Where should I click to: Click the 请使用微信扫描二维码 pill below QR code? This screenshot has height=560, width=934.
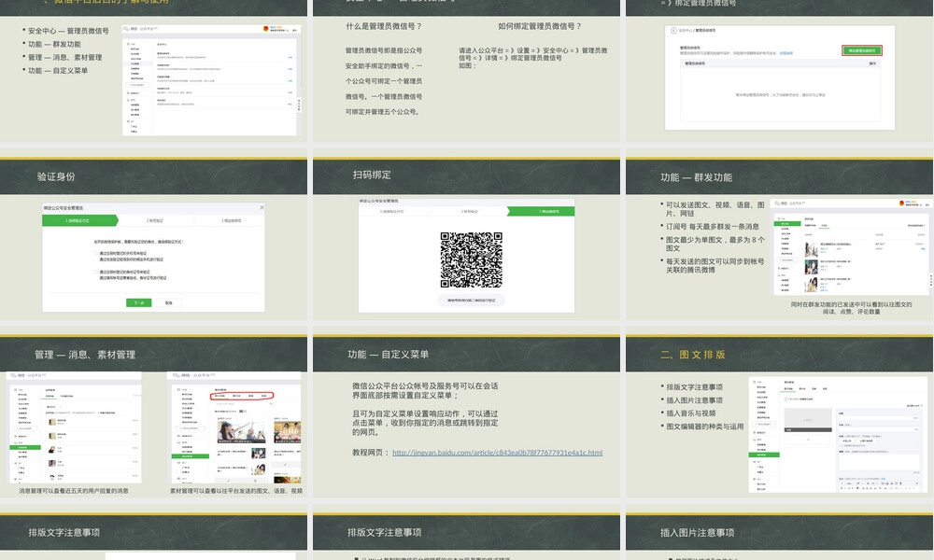coord(471,301)
